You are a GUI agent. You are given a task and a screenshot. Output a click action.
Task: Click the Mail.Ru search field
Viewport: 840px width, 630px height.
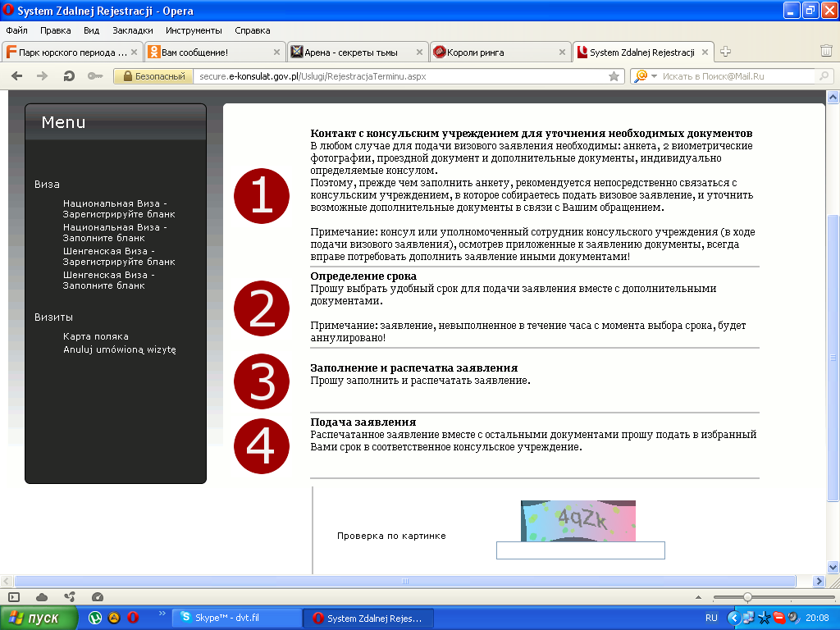737,76
